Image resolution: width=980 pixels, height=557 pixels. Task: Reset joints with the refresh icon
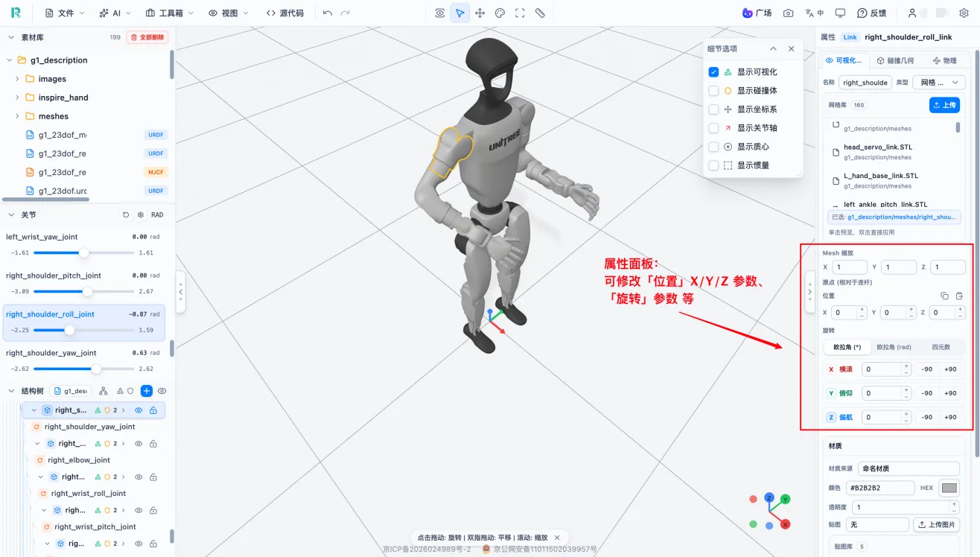click(x=126, y=214)
